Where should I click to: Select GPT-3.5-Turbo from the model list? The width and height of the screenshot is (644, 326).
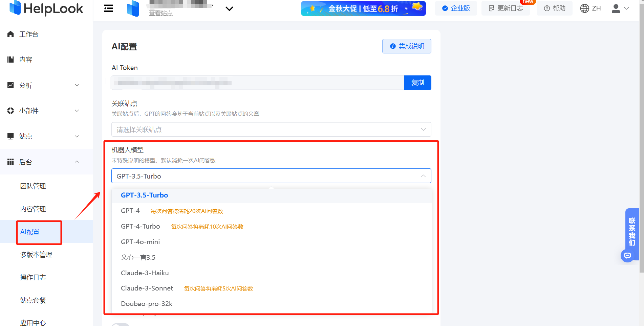click(272, 195)
